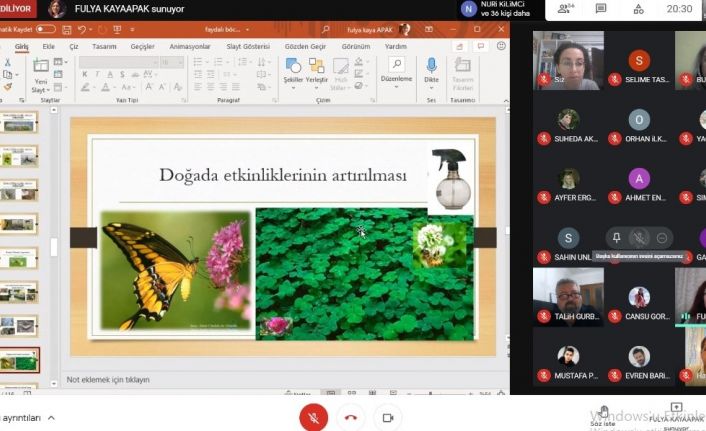Click the remove participant minus icon
The height and width of the screenshot is (431, 706).
click(661, 238)
